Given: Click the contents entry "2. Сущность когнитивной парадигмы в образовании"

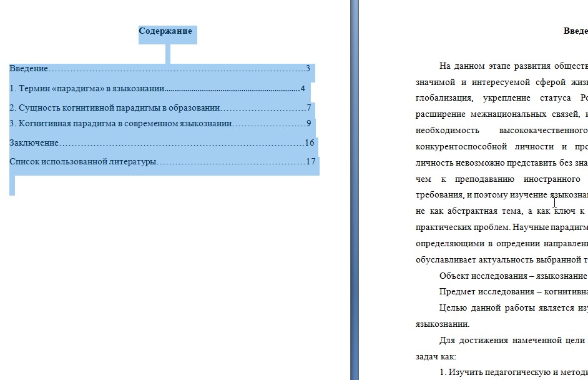Looking at the screenshot, I should point(115,108).
